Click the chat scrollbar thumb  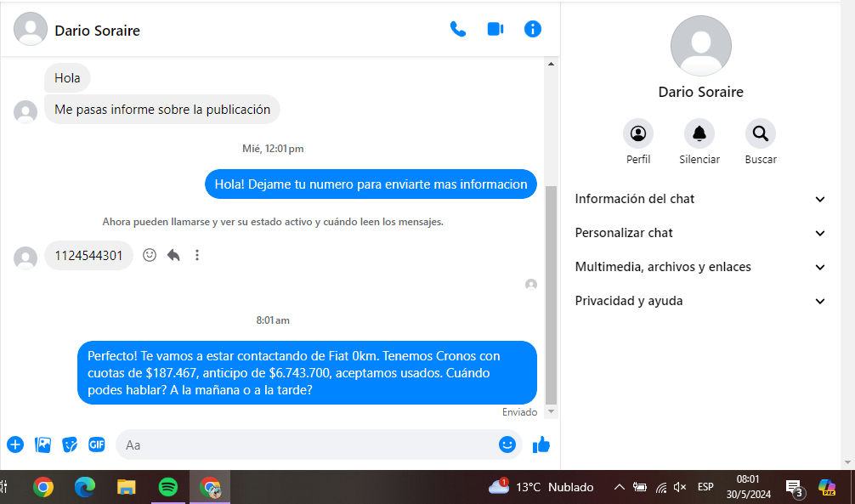click(551, 295)
